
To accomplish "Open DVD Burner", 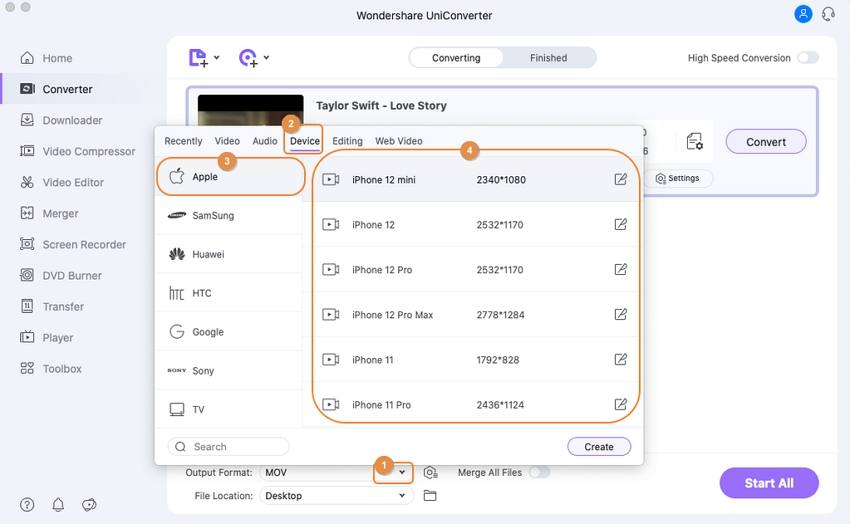I will tap(60, 275).
